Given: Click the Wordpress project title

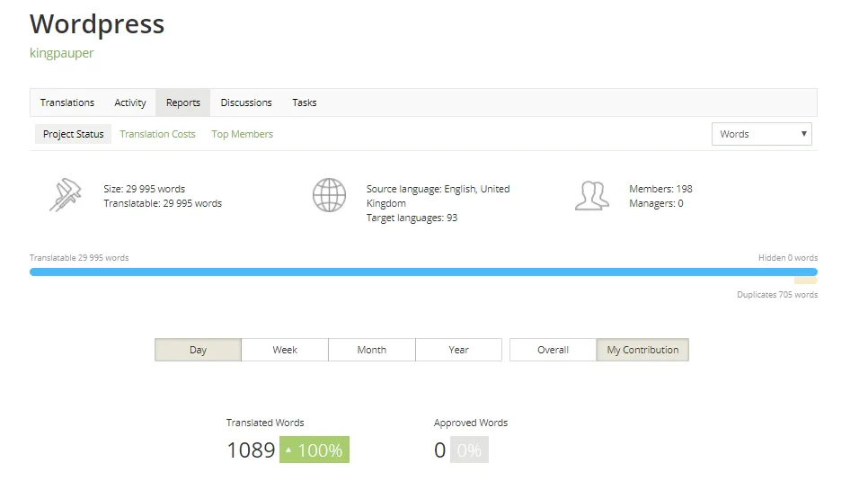Looking at the screenshot, I should point(97,24).
